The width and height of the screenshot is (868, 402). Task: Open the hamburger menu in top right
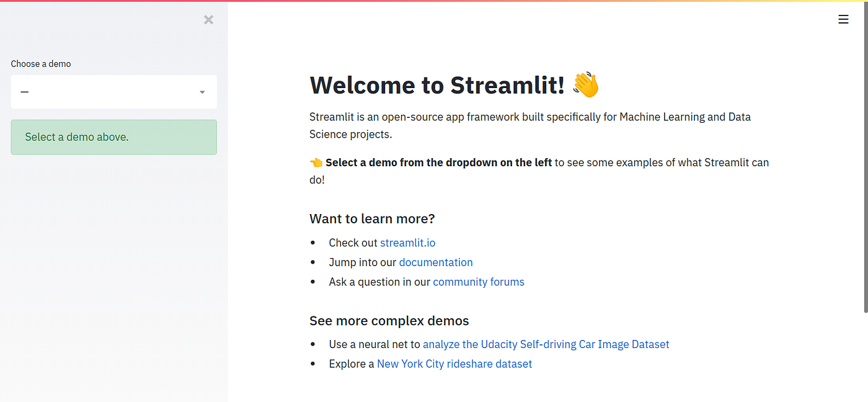point(843,19)
